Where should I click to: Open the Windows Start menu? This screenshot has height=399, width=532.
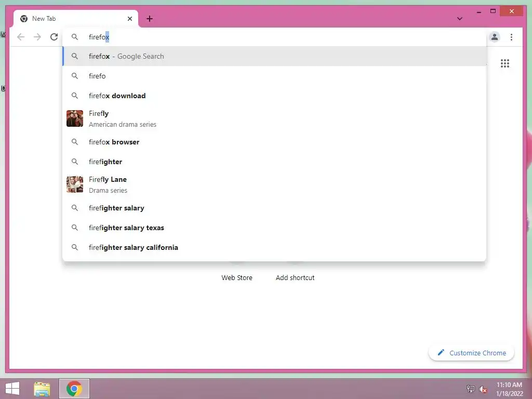pyautogui.click(x=12, y=389)
